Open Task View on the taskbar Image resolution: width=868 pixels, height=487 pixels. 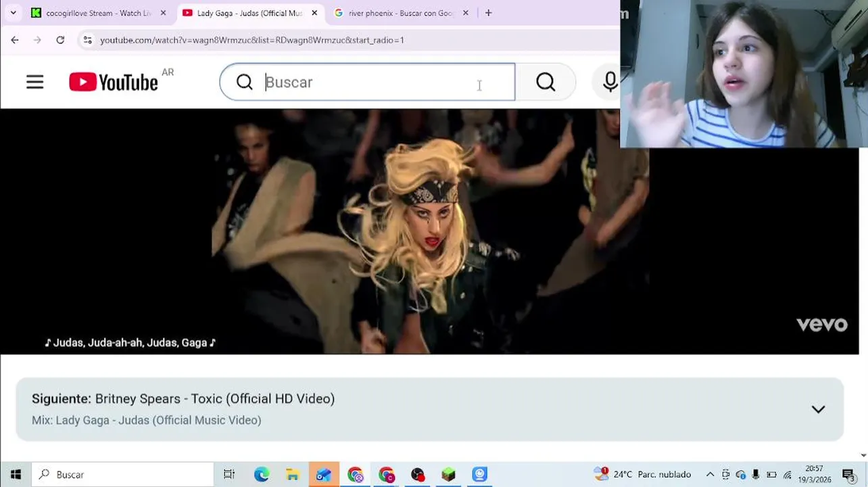click(x=229, y=474)
